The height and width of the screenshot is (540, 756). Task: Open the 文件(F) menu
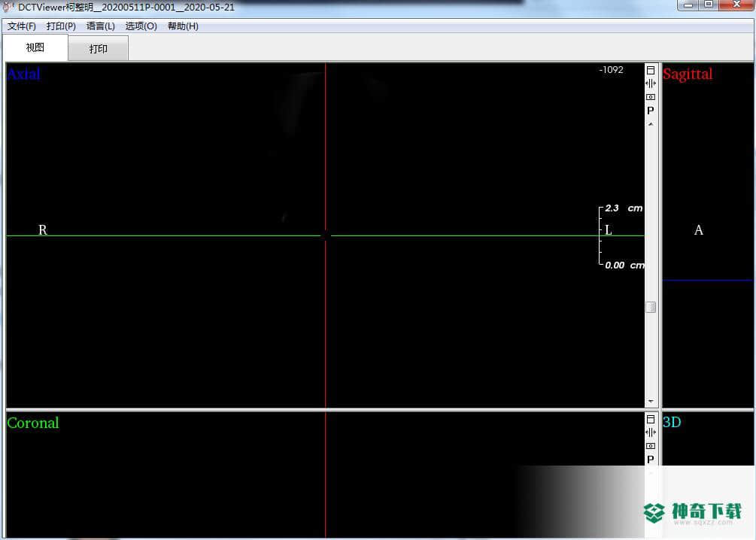pos(22,26)
